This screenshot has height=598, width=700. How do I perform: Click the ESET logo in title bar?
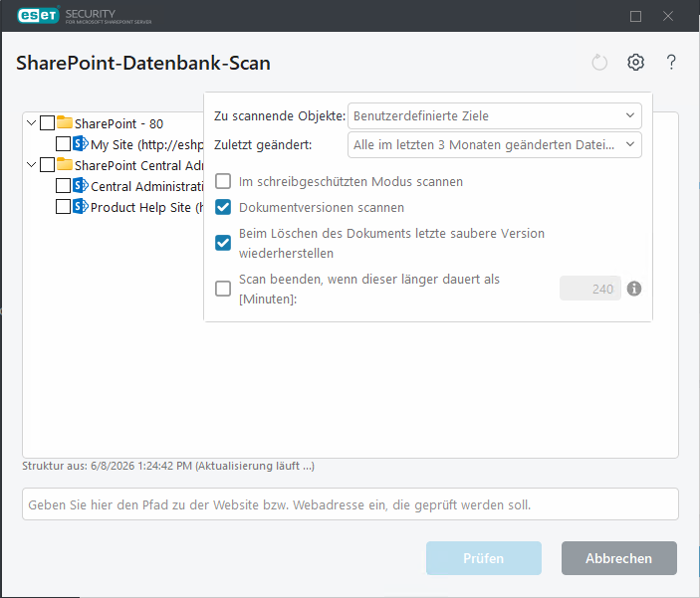click(x=39, y=16)
